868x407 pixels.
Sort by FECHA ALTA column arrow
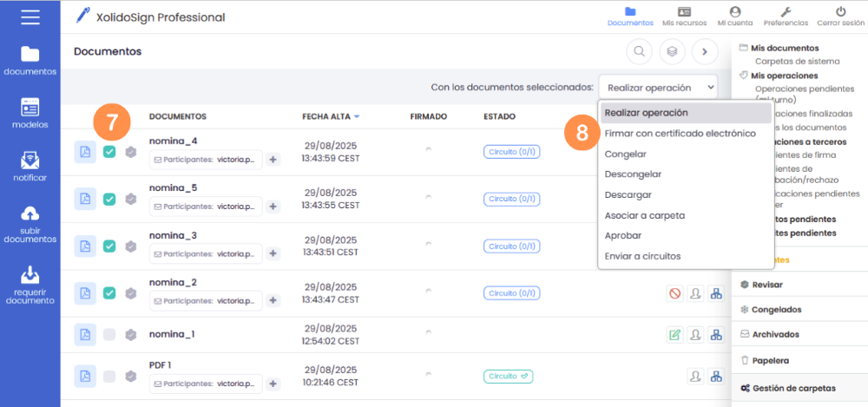[x=357, y=116]
